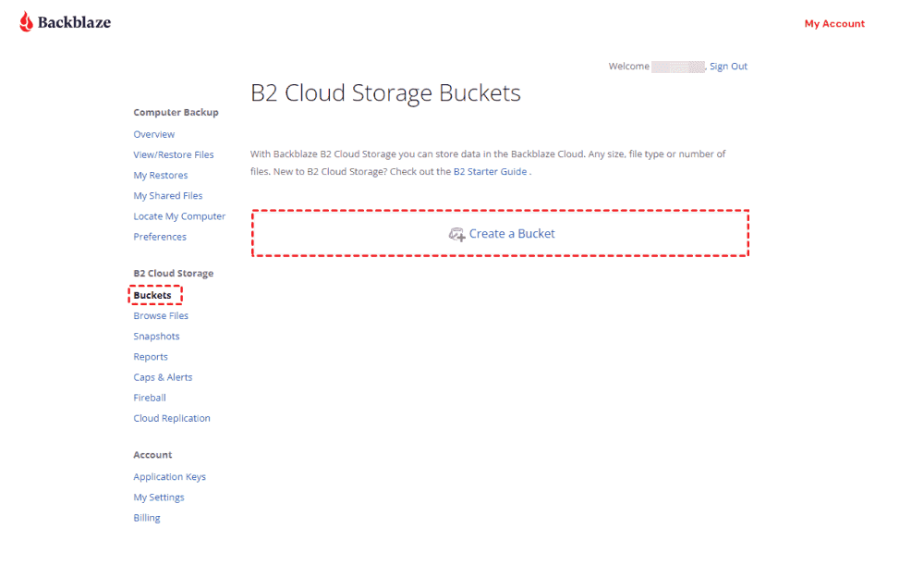Click the Backblaze flame logo
The image size is (924, 565).
coord(27,22)
